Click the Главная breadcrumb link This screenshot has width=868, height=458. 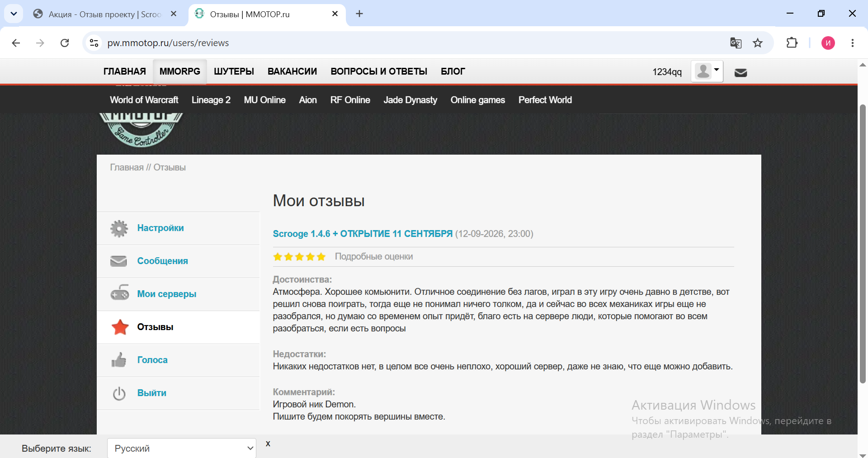click(127, 167)
